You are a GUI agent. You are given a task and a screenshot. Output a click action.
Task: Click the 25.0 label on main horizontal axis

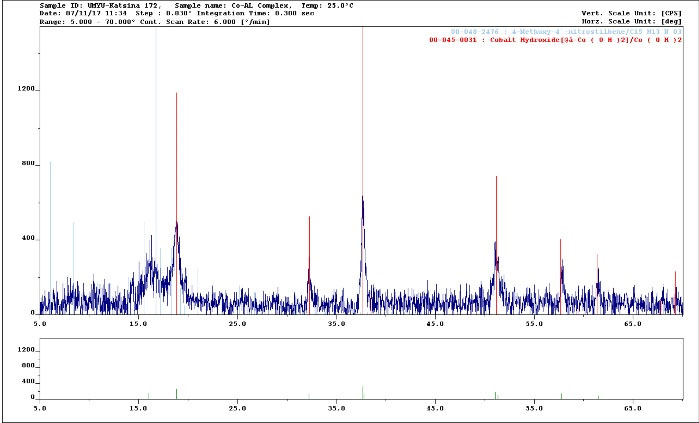237,325
